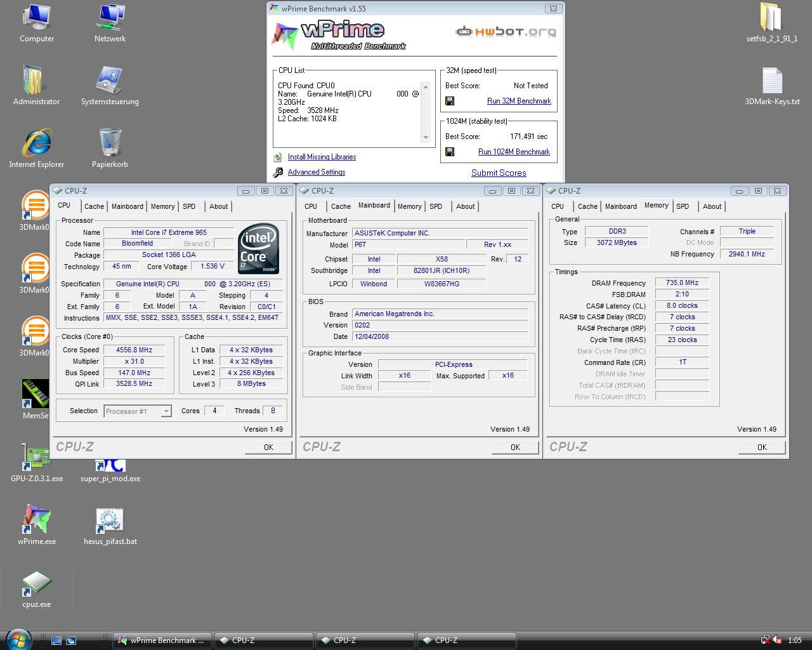This screenshot has height=650, width=812.
Task: Select the GPU-Z.0.3.1.exe desktop shortcut
Action: 36,463
